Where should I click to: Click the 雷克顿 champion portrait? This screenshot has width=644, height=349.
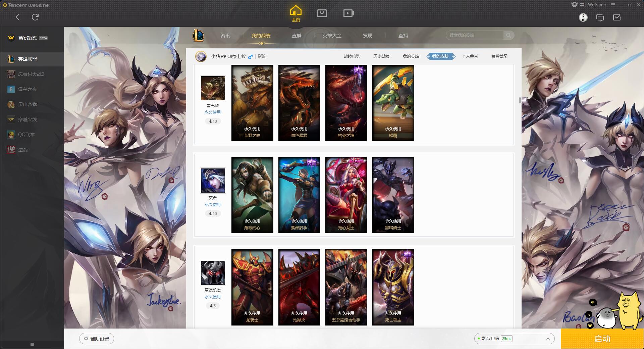213,88
